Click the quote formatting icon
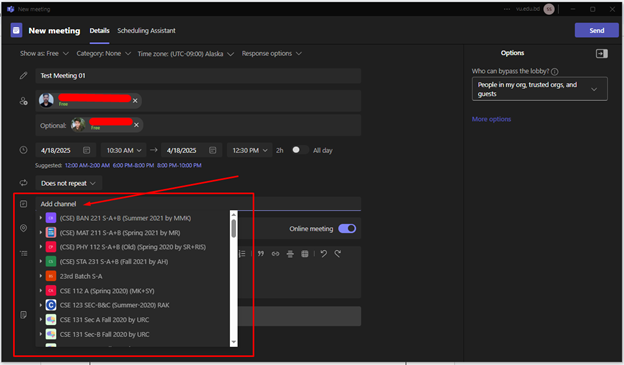The width and height of the screenshot is (624, 365). pos(261,254)
